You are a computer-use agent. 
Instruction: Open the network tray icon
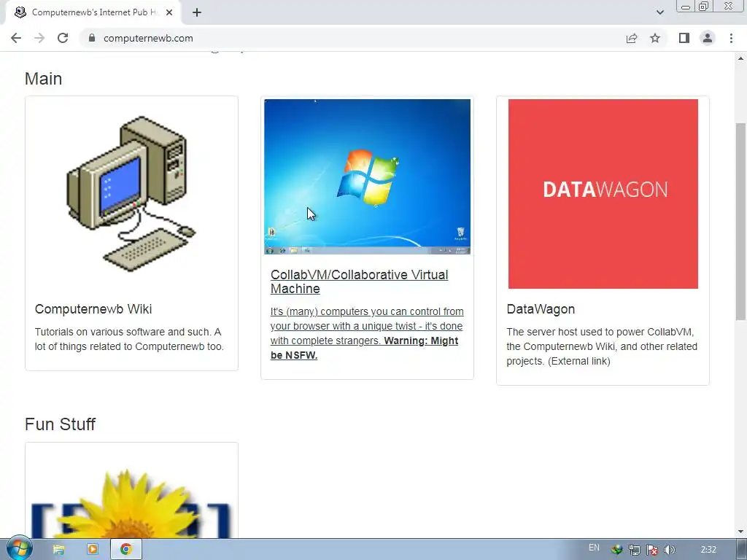(634, 550)
